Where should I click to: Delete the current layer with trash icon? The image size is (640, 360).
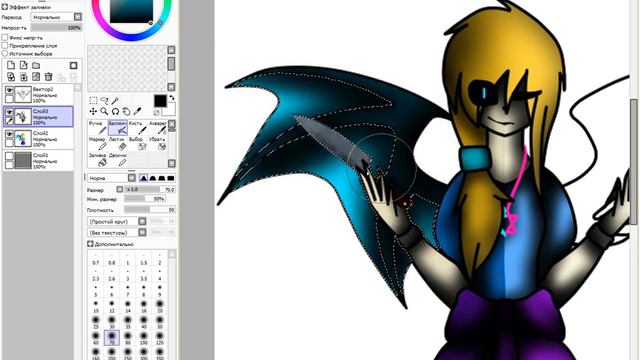coord(49,76)
